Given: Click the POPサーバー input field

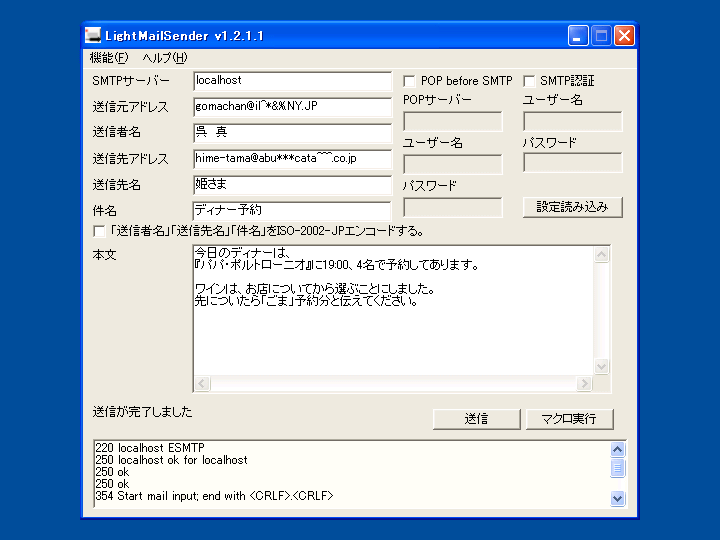Looking at the screenshot, I should pyautogui.click(x=453, y=122).
